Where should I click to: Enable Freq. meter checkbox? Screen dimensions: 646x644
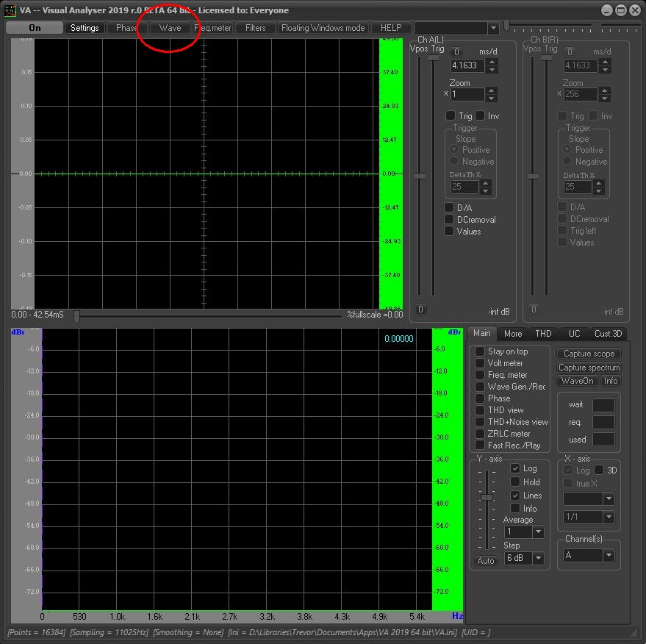(x=480, y=375)
